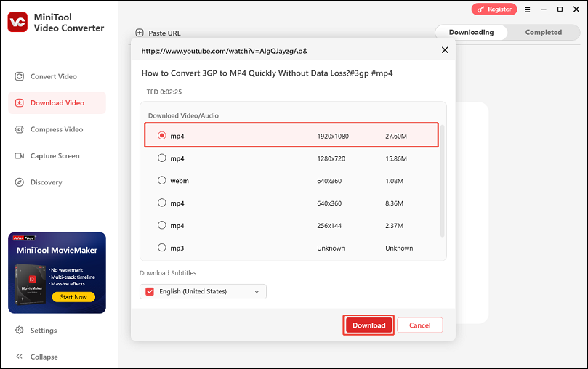The width and height of the screenshot is (588, 369).
Task: Select mp3 audio radio button
Action: tap(161, 248)
